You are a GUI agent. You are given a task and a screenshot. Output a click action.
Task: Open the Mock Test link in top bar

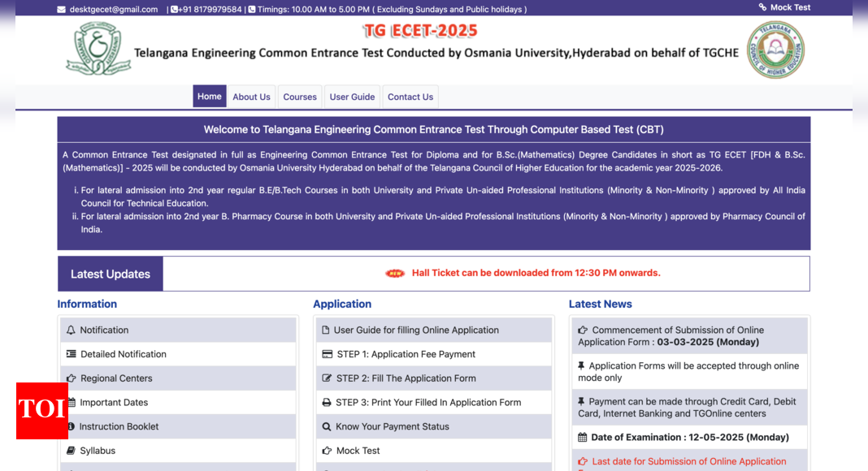(789, 7)
